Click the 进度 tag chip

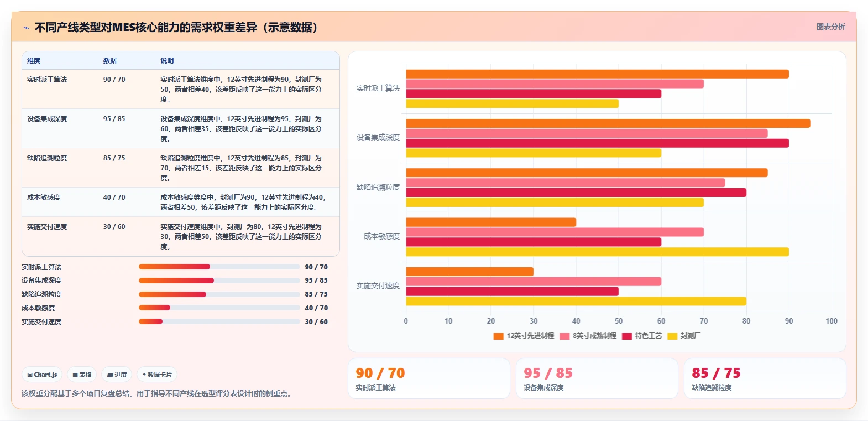[x=117, y=375]
